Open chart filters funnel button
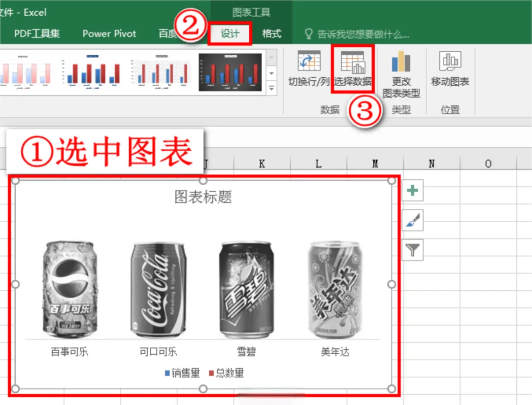This screenshot has height=405, width=532. click(413, 250)
